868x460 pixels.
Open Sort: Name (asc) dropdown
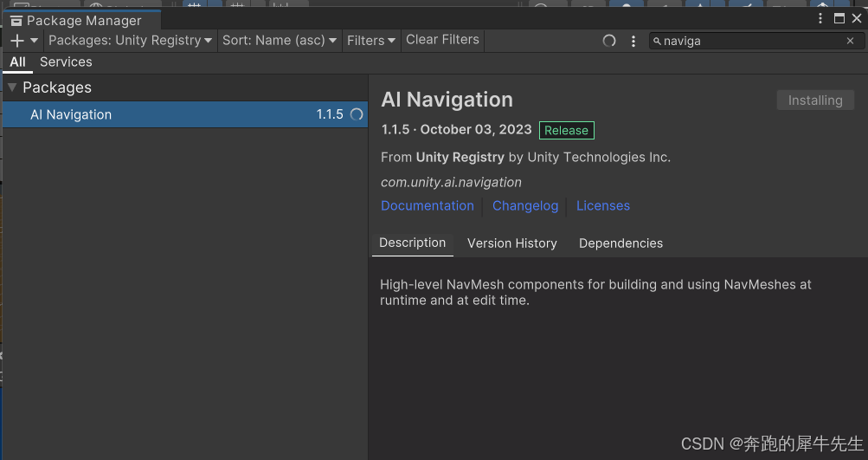coord(279,41)
